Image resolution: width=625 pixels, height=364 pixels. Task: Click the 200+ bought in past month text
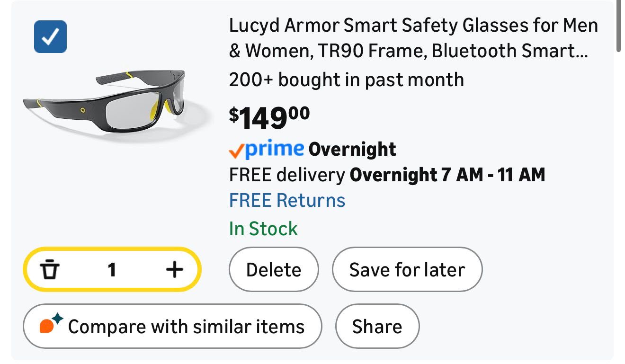pos(346,80)
